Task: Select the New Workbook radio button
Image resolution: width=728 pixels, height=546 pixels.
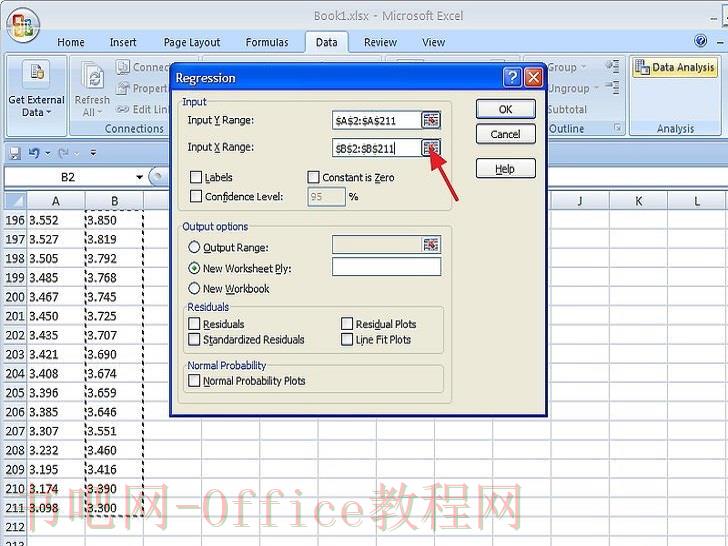Action: pos(194,288)
